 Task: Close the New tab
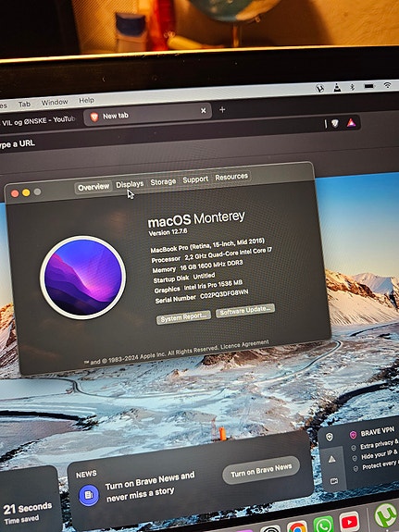[204, 111]
